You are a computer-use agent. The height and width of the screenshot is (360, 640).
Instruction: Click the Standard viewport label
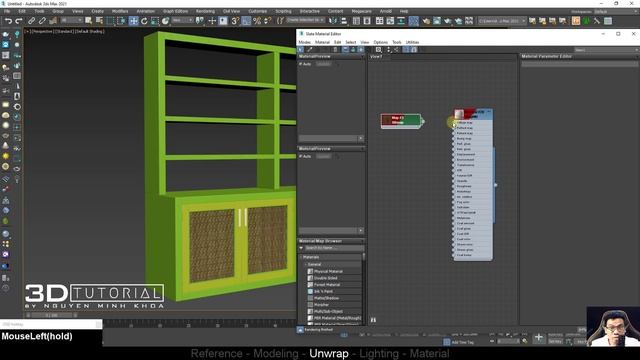tap(64, 31)
